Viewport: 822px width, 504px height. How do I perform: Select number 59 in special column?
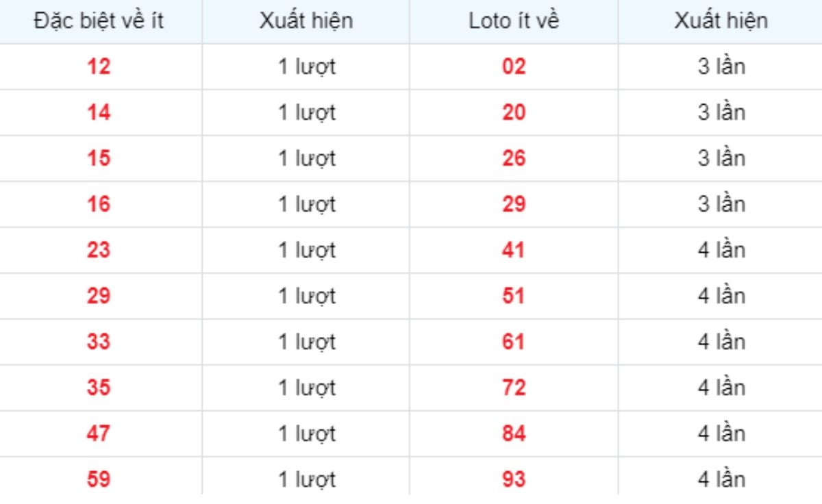(99, 480)
